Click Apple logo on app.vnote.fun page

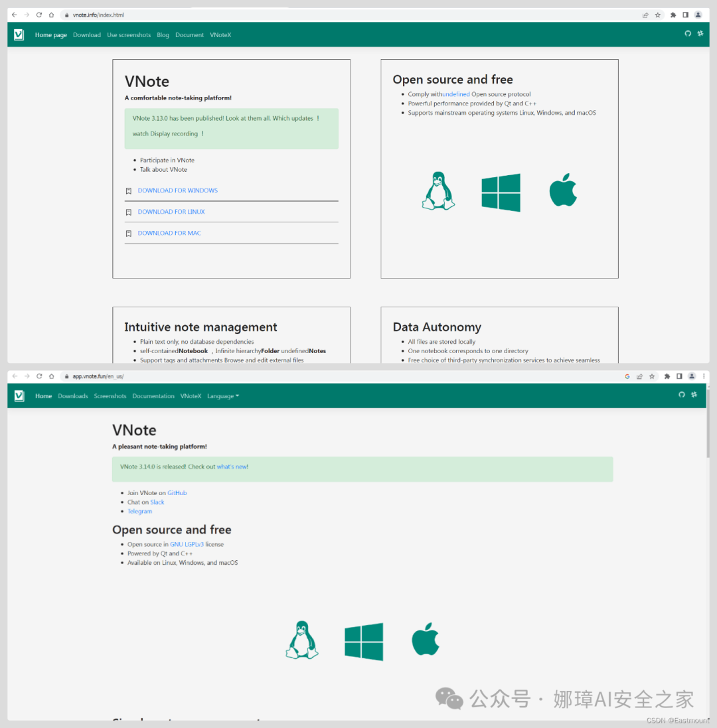pos(426,639)
